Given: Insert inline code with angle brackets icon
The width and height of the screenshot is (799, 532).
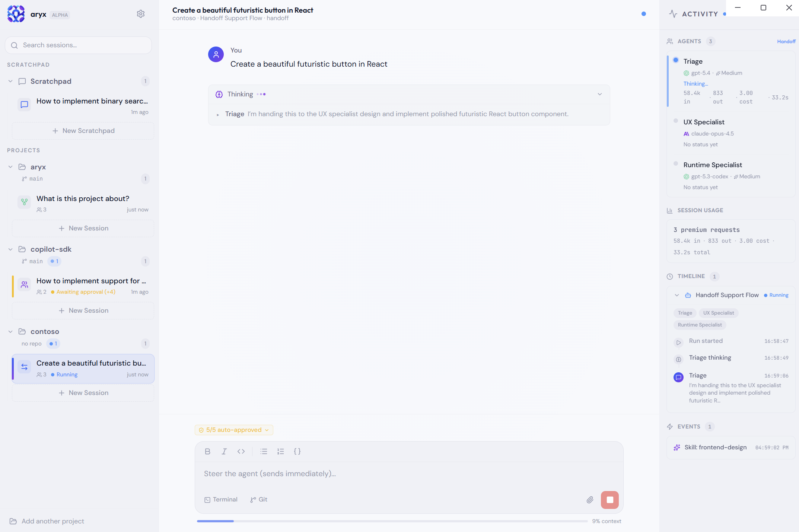Looking at the screenshot, I should tap(241, 451).
